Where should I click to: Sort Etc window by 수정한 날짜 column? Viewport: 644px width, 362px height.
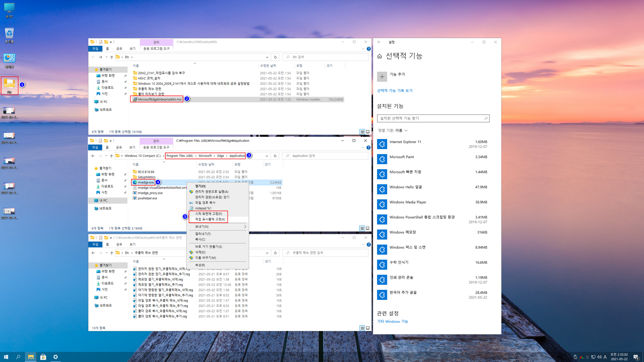[x=268, y=66]
